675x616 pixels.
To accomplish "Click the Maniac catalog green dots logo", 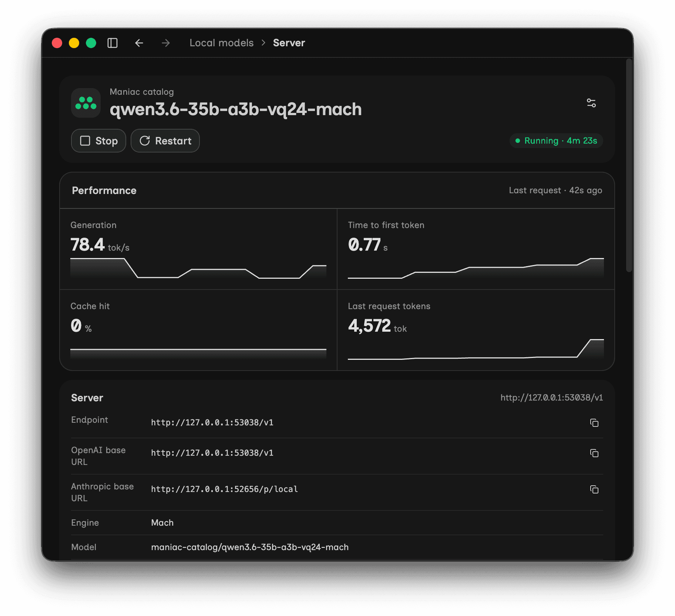I will coord(86,103).
